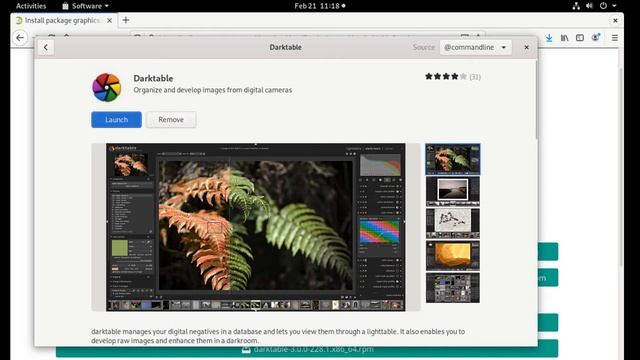The width and height of the screenshot is (640, 360).
Task: Open a new browser tab with the plus button
Action: (126, 20)
